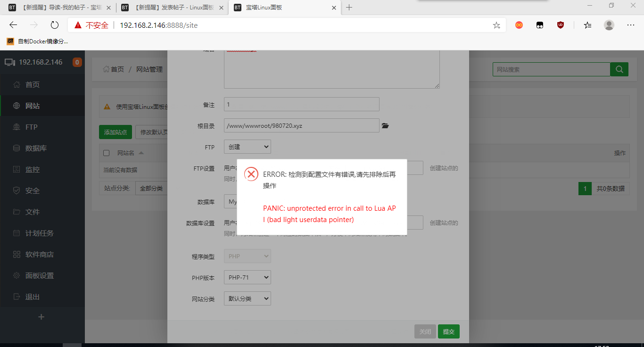The width and height of the screenshot is (644, 347).
Task: Open the PHP版本 PHP-71 dropdown
Action: [248, 277]
